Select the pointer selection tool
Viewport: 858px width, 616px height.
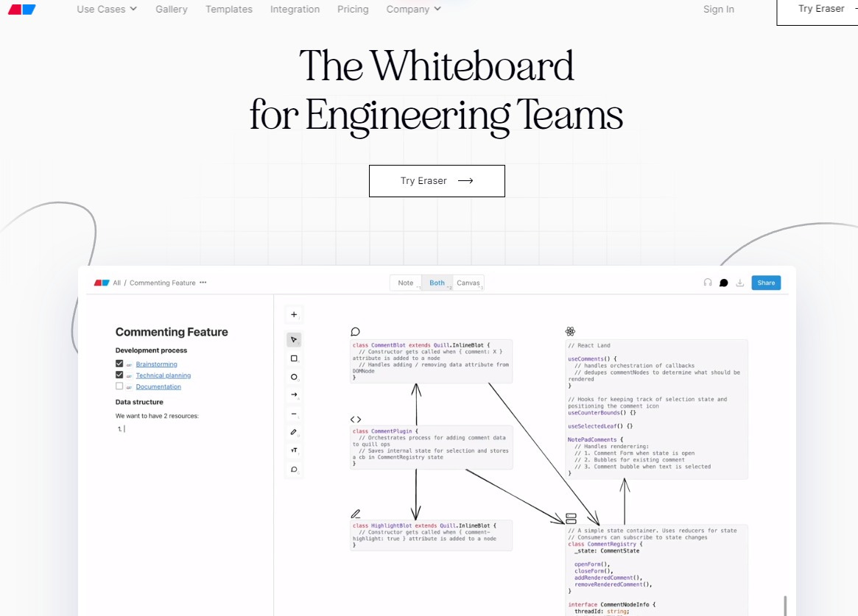point(294,340)
